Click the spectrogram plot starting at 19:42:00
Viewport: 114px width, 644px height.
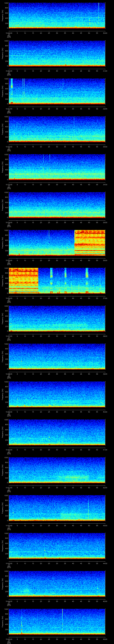(57, 508)
